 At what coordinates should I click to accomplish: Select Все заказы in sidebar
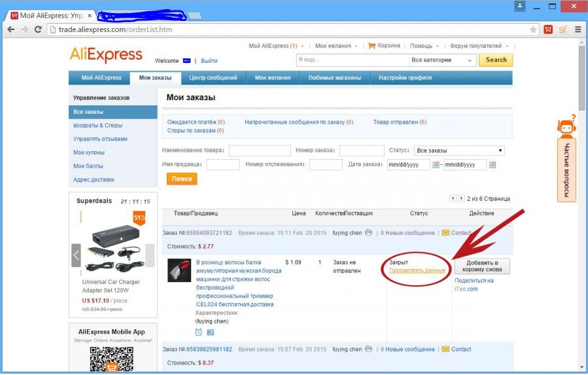[113, 112]
